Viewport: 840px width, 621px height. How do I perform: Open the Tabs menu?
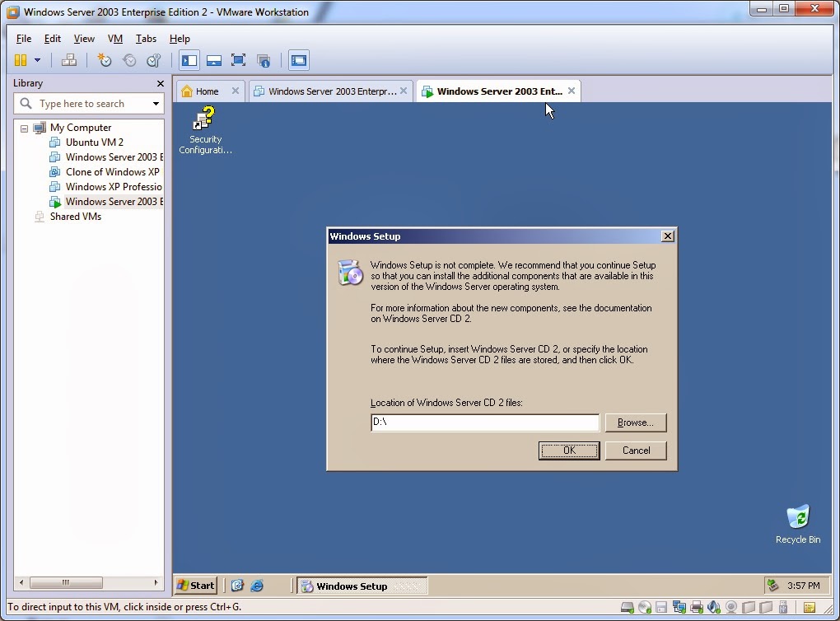point(146,39)
